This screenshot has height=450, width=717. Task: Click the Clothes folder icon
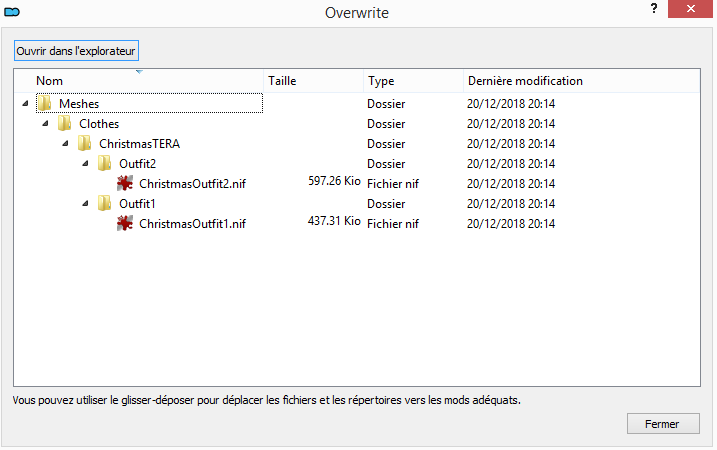[64, 123]
